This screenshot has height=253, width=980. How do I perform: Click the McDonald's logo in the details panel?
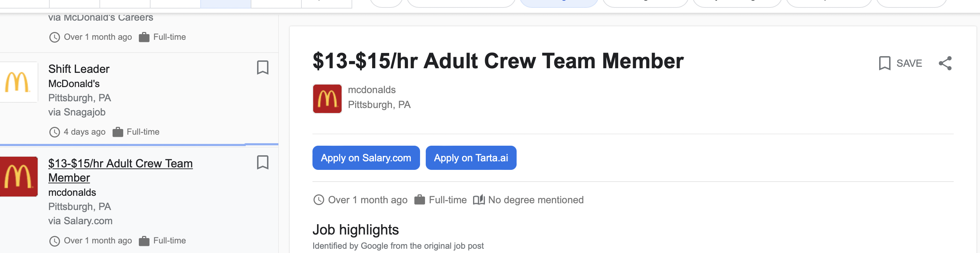pos(327,99)
